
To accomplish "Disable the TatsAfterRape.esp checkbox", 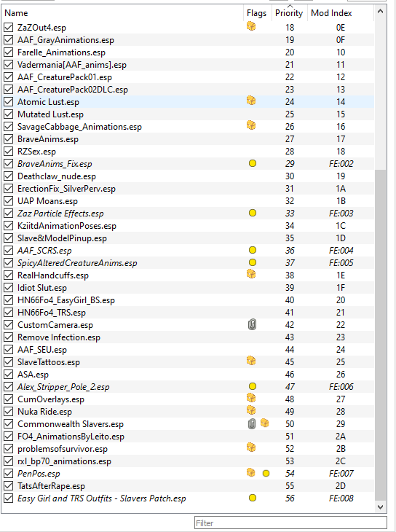I will [x=9, y=486].
